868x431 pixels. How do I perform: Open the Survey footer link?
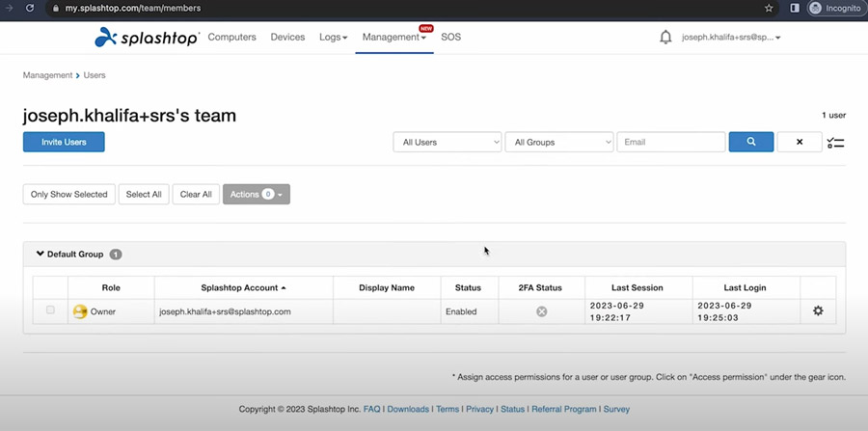(x=616, y=410)
